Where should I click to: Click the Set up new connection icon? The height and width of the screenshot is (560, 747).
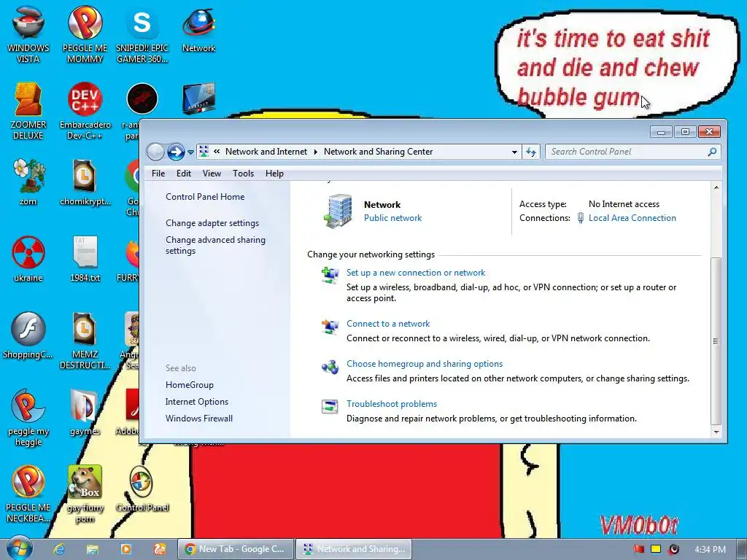pyautogui.click(x=330, y=276)
